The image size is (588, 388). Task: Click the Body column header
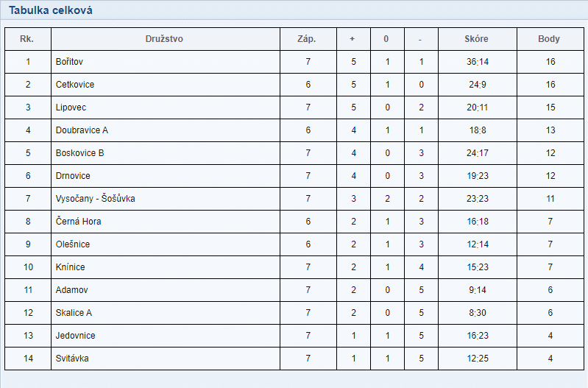[x=549, y=38]
